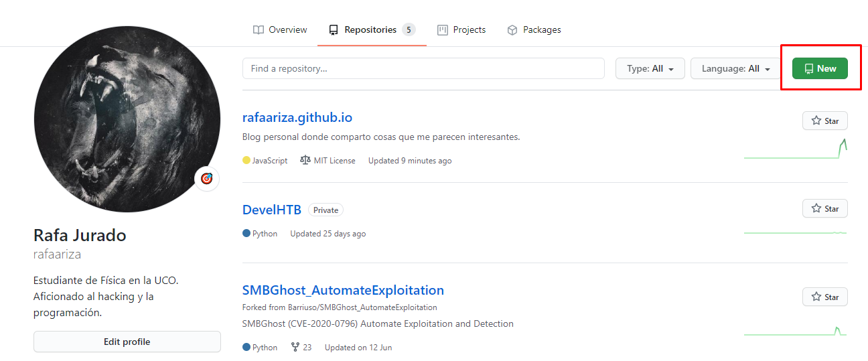Expand the Language filter dropdown

735,68
